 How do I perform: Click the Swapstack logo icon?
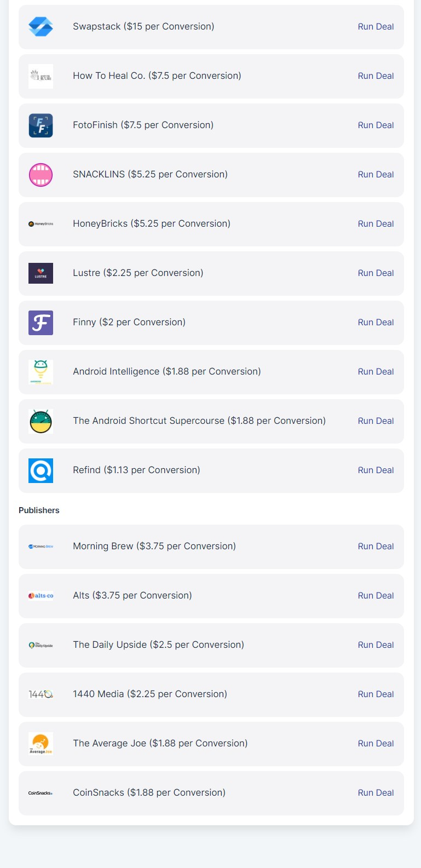tap(41, 27)
